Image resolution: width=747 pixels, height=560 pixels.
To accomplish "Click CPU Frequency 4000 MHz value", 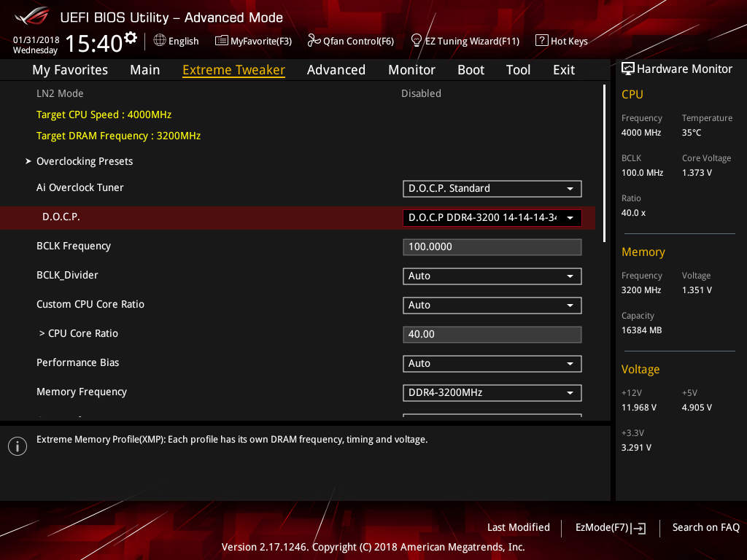I will click(x=641, y=133).
